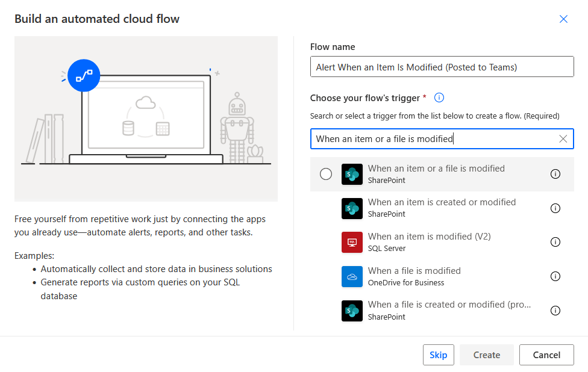Show info for When a file is created or modified
This screenshot has height=372, width=588.
(555, 311)
